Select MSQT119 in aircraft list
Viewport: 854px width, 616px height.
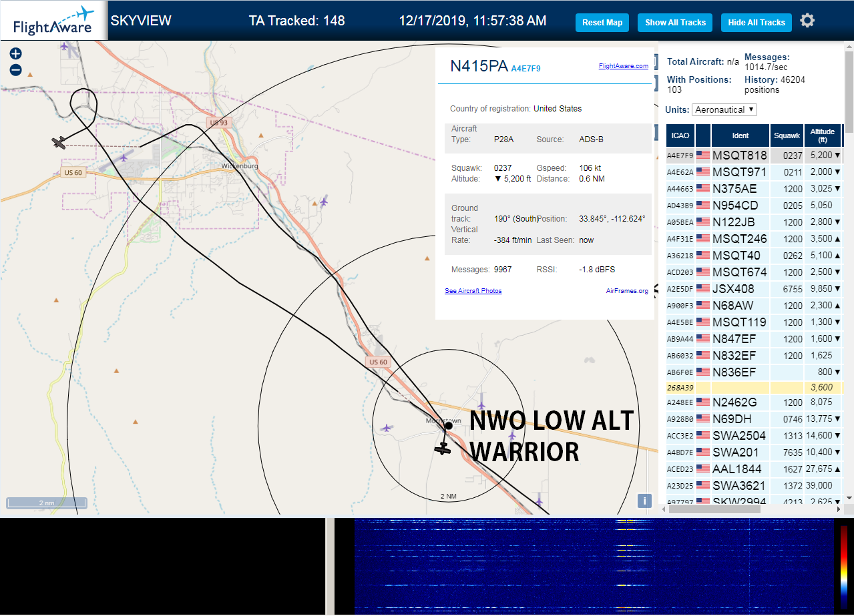(x=754, y=322)
